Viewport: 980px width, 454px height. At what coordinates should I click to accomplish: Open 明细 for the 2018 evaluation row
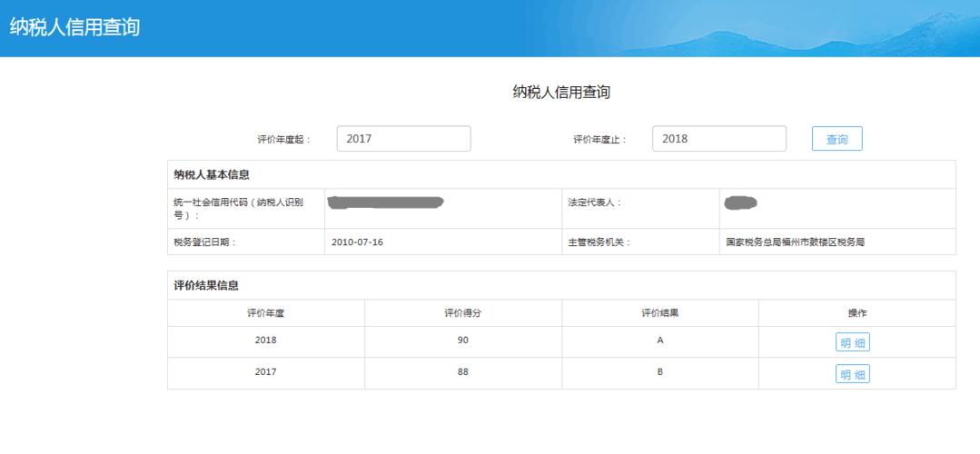(x=853, y=342)
